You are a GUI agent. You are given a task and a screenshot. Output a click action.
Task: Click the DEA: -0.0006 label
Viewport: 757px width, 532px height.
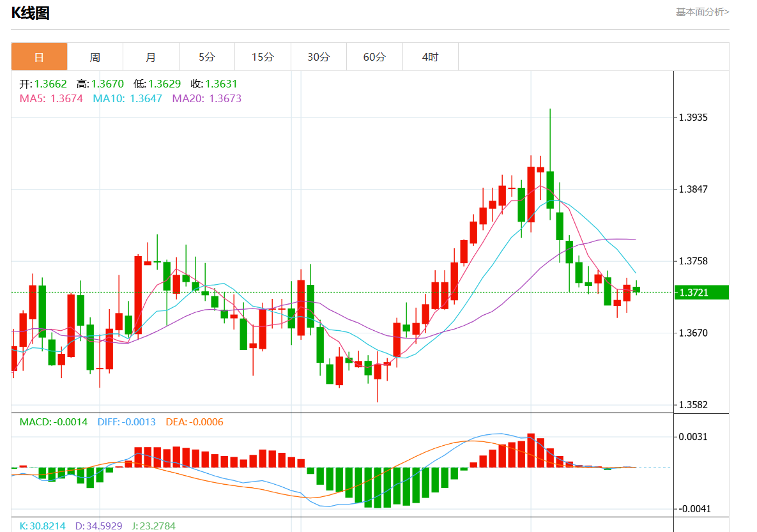[195, 422]
